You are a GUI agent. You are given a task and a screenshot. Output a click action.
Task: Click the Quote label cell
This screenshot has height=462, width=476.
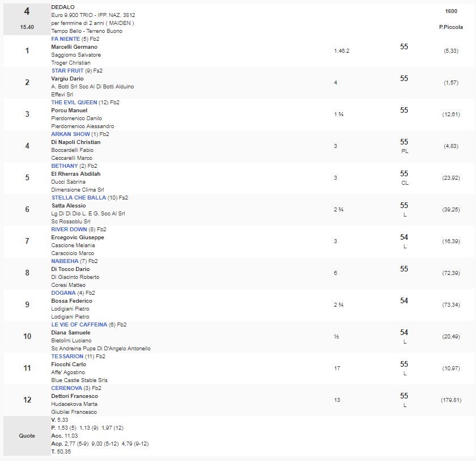(27, 436)
